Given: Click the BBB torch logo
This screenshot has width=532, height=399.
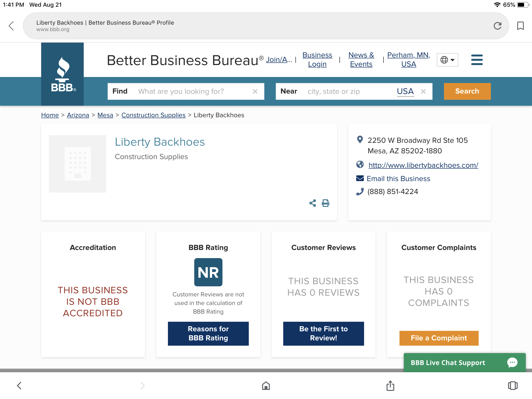Looking at the screenshot, I should (x=62, y=75).
